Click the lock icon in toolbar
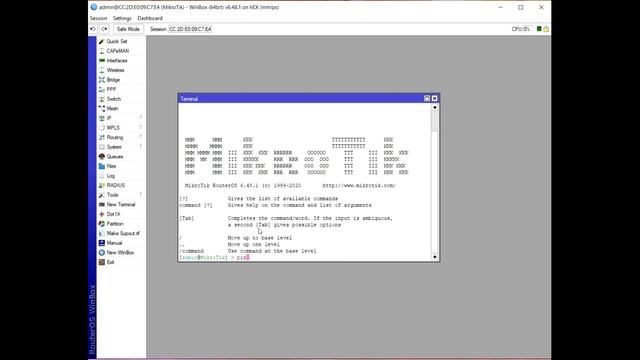This screenshot has width=640, height=360. point(546,29)
